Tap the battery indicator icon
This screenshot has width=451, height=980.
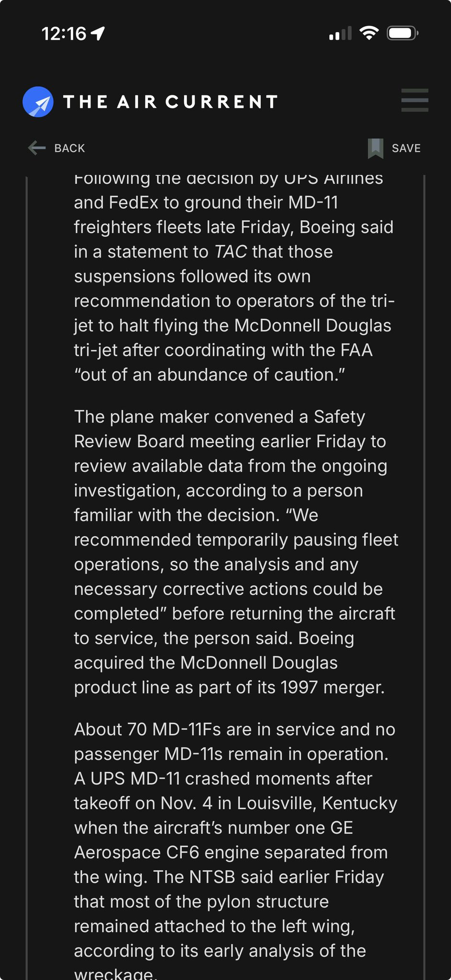[403, 33]
